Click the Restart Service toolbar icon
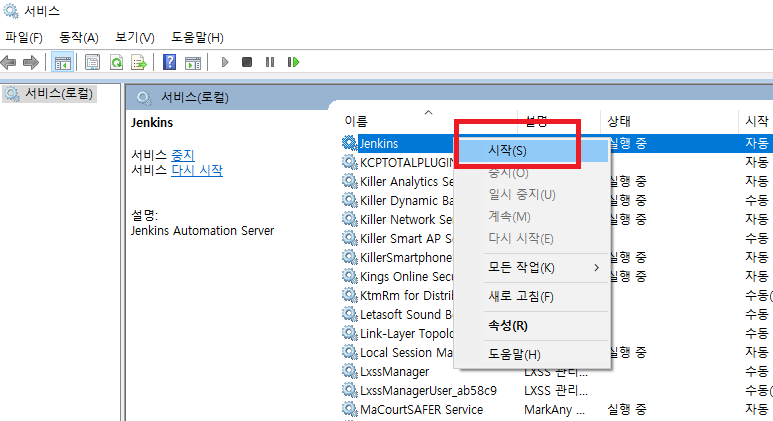Screen dimensions: 773x421 [293, 62]
